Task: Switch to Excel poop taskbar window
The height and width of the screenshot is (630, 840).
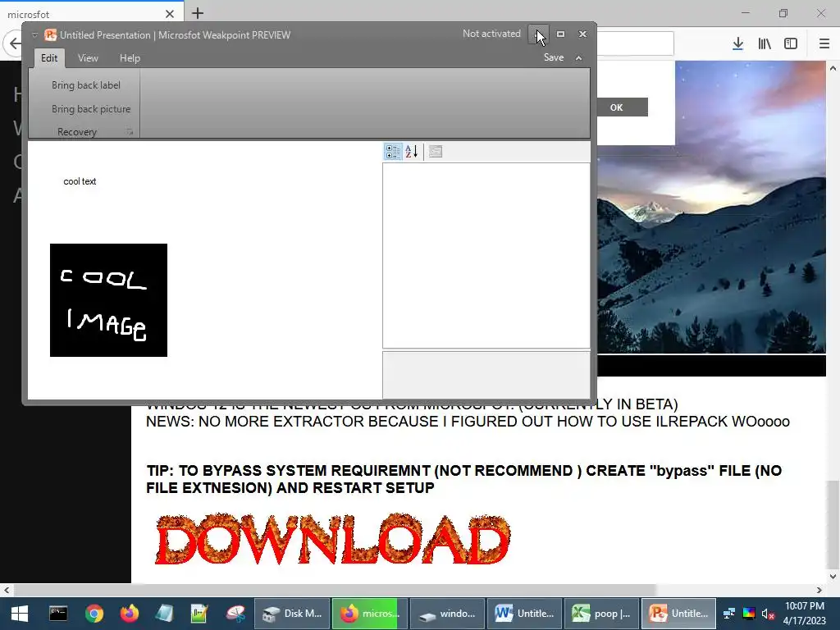Action: coord(601,614)
